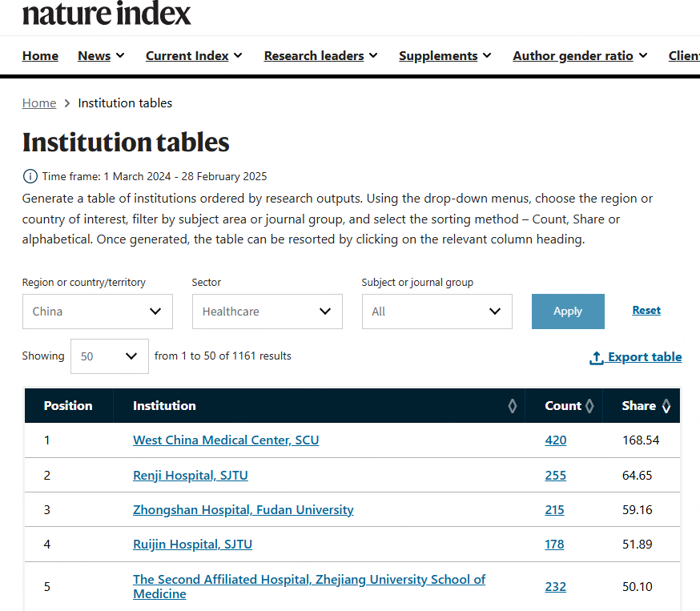Click the Export table upload icon

[597, 357]
